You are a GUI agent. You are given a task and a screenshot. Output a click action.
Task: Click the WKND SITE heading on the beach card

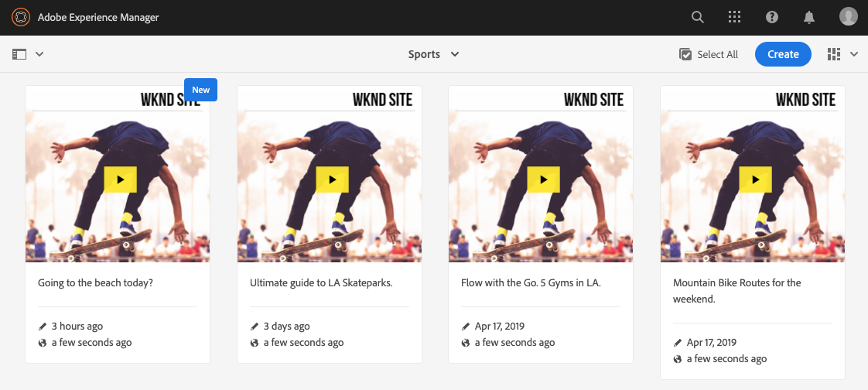click(170, 100)
